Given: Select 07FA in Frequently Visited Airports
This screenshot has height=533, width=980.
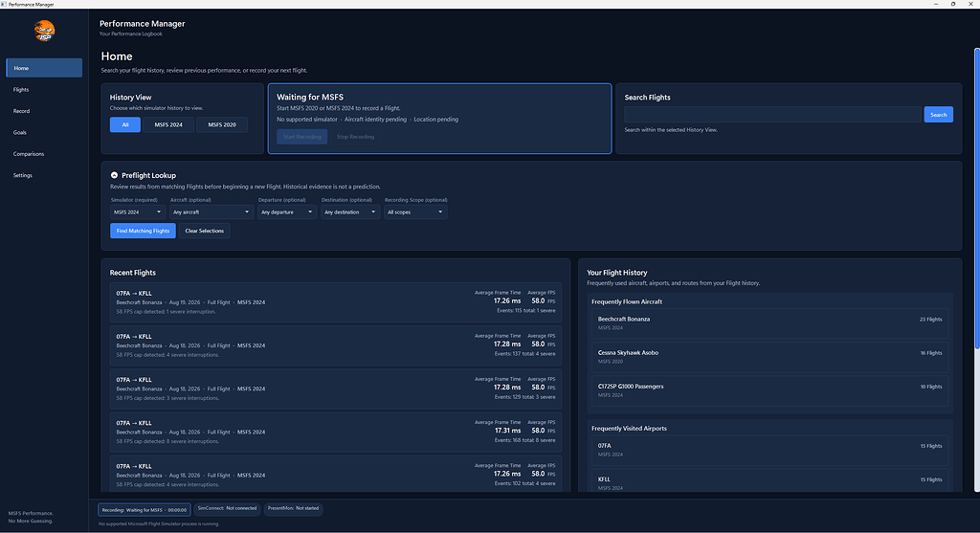Looking at the screenshot, I should pos(770,450).
